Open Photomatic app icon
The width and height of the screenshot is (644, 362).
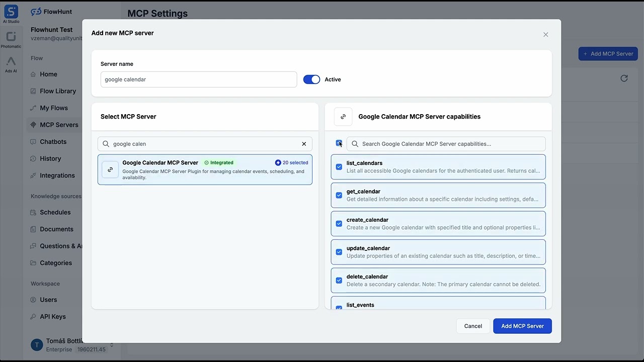[11, 37]
